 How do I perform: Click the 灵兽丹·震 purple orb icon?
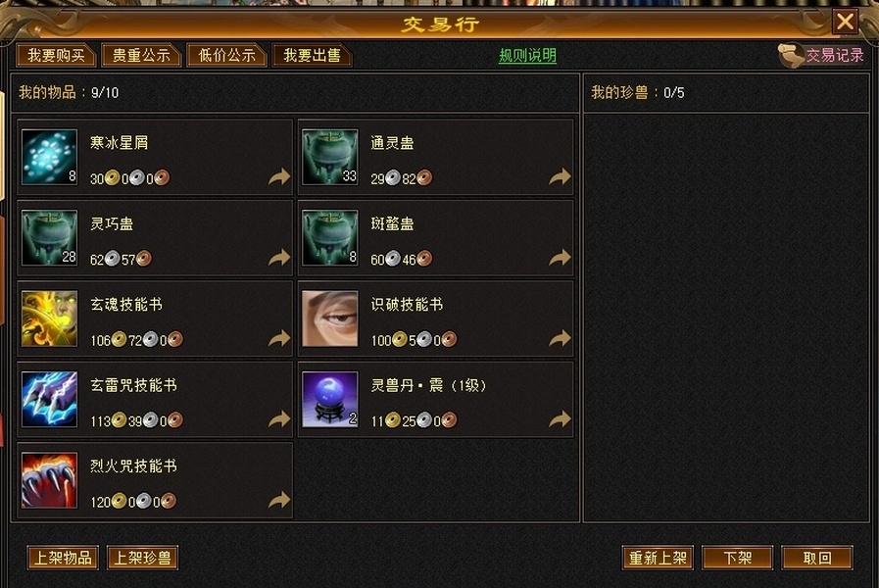coord(329,399)
